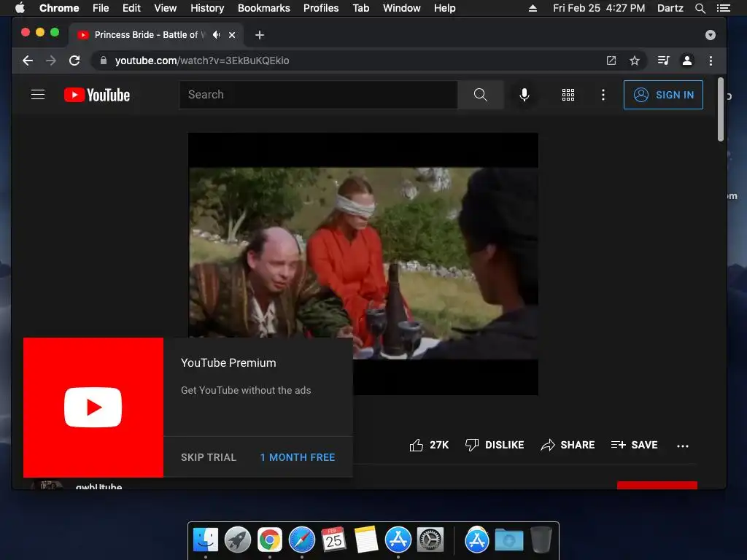
Task: Open the File menu
Action: click(x=101, y=8)
